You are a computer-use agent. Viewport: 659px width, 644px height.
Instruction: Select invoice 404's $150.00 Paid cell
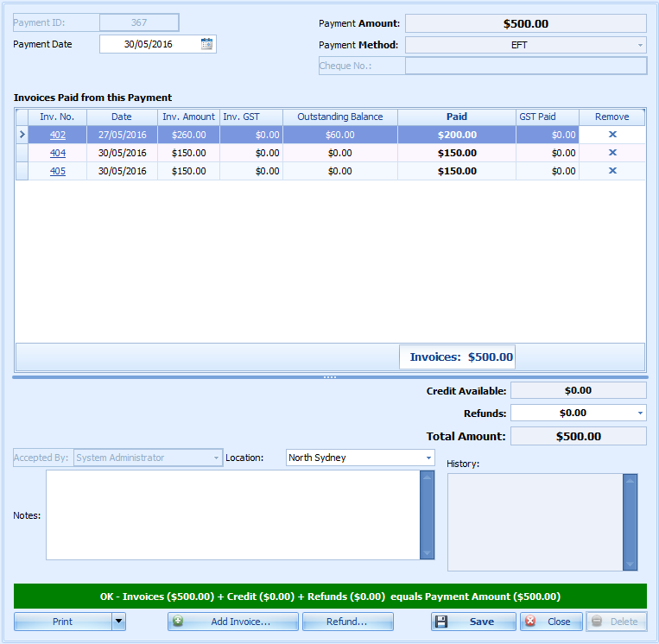(x=457, y=153)
